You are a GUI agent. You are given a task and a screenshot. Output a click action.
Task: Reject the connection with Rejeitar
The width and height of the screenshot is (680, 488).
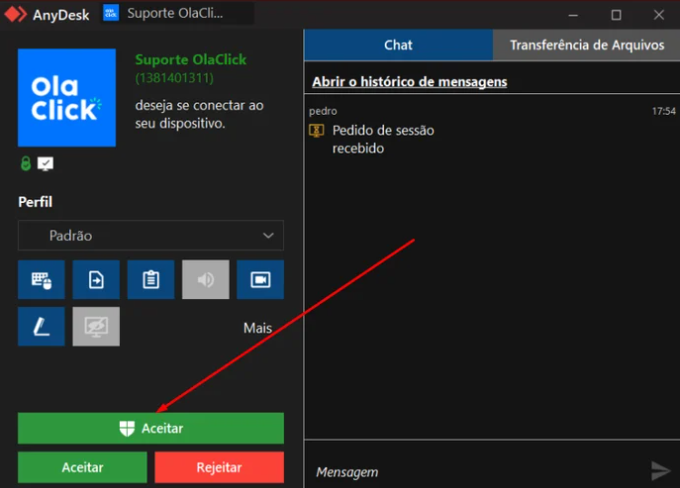[219, 467]
